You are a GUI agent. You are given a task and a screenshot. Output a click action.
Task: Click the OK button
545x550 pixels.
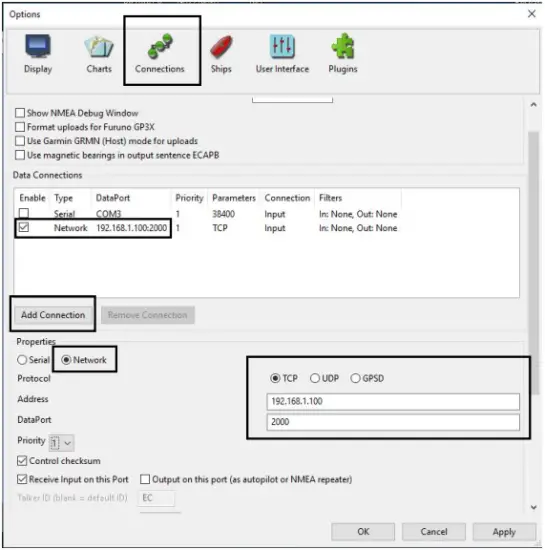click(363, 532)
